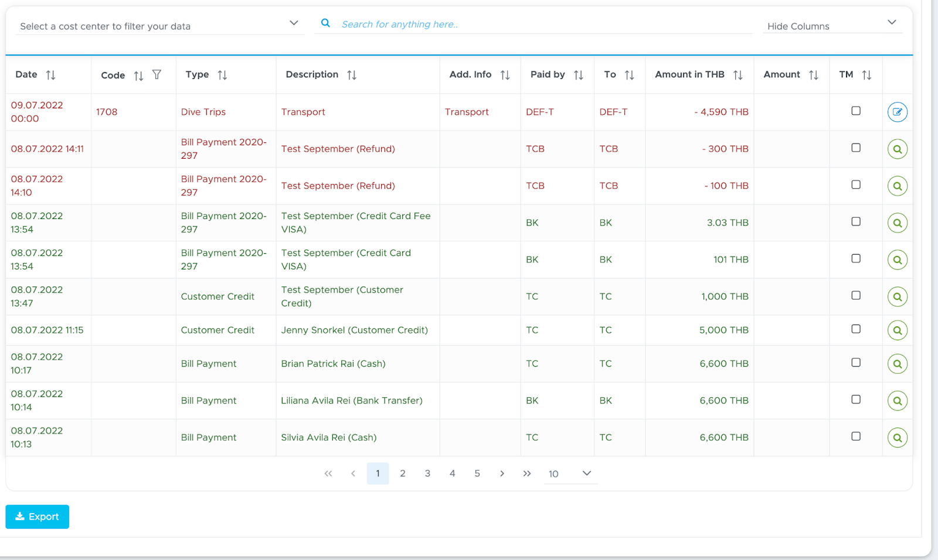Go to next page arrow
This screenshot has height=560, width=938.
tap(502, 473)
